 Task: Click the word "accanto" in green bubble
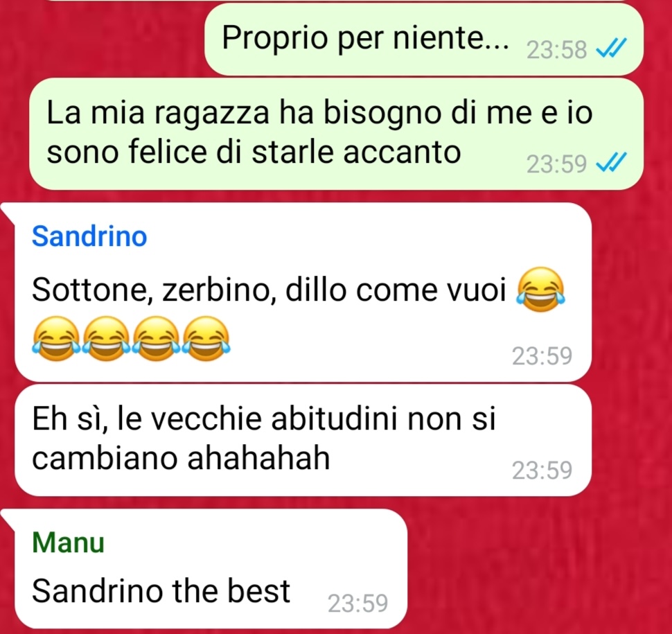tap(402, 152)
